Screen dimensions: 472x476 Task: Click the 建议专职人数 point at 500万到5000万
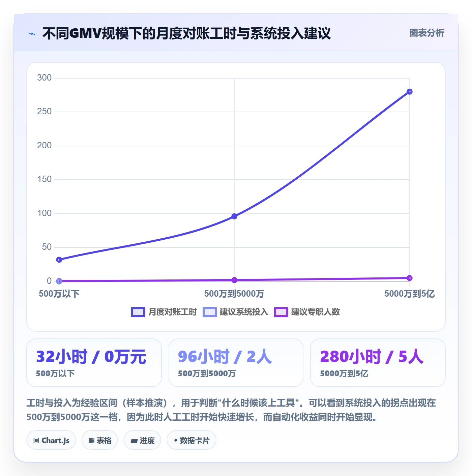pyautogui.click(x=234, y=280)
